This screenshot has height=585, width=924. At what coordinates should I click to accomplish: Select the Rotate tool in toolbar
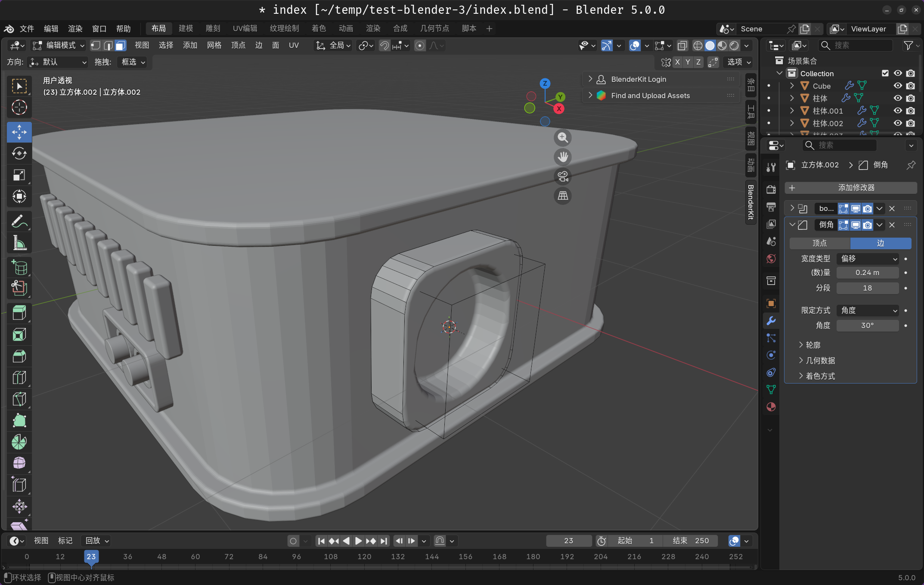(19, 154)
